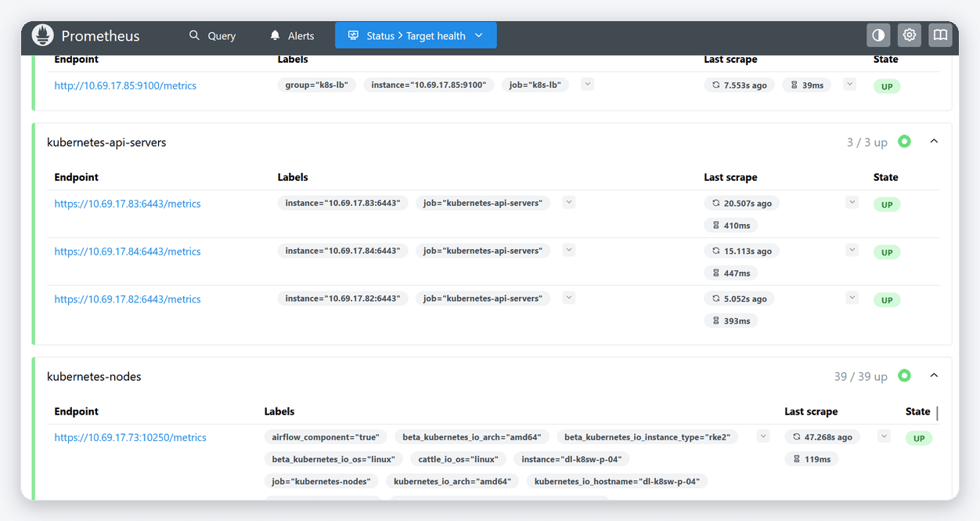Screen dimensions: 980x521
Task: Click the kubernetes-api-servers green health indicator
Action: 904,141
